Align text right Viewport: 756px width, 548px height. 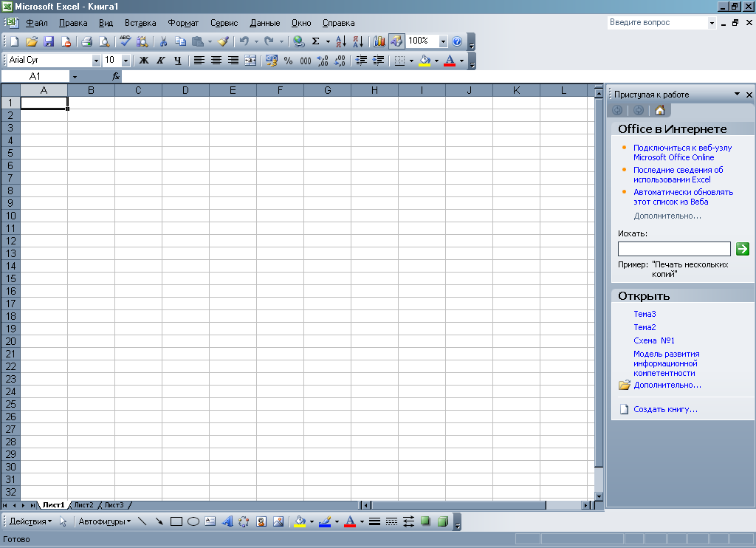(233, 61)
